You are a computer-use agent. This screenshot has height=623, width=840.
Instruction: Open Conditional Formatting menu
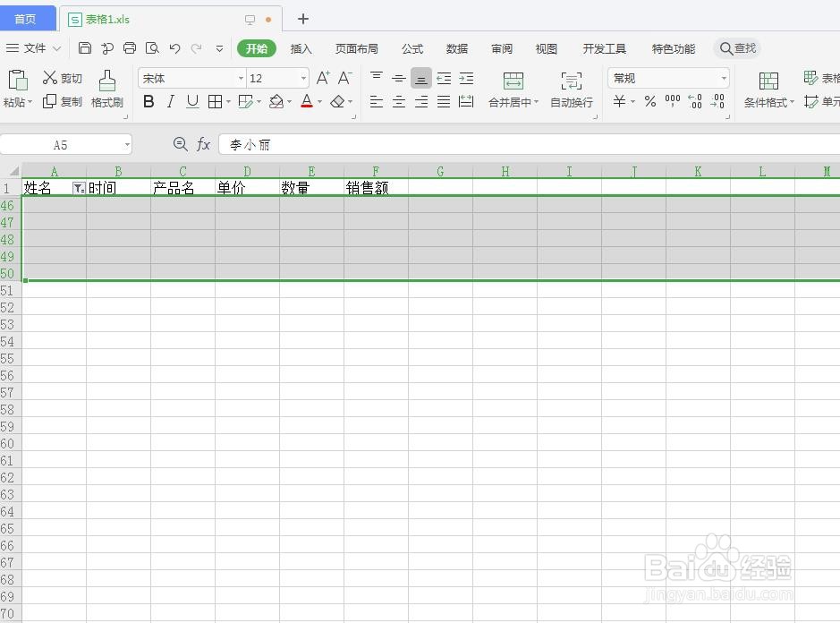pos(768,90)
